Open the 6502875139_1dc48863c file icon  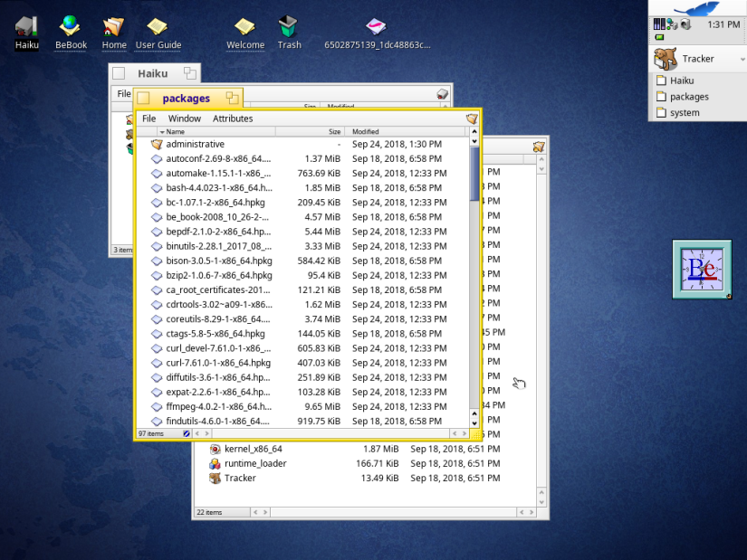(377, 26)
